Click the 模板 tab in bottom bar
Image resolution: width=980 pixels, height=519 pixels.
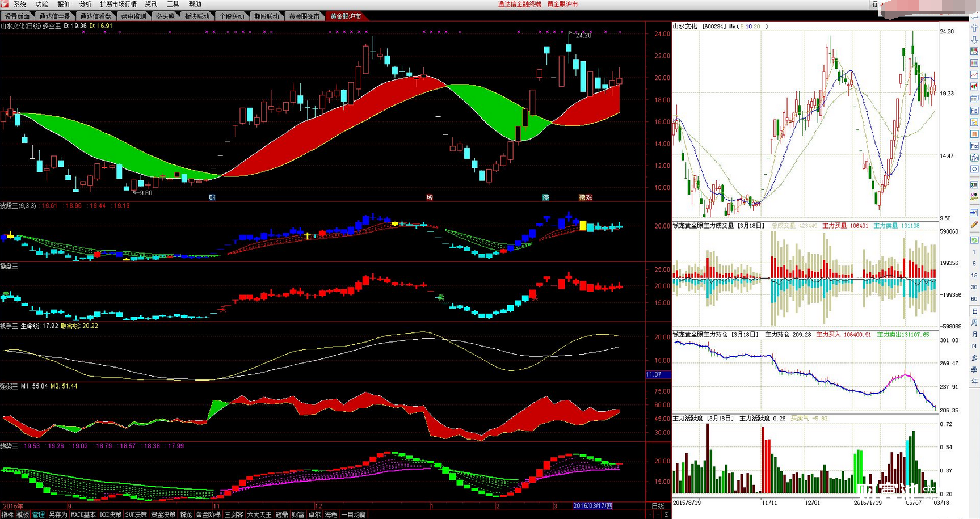click(23, 514)
